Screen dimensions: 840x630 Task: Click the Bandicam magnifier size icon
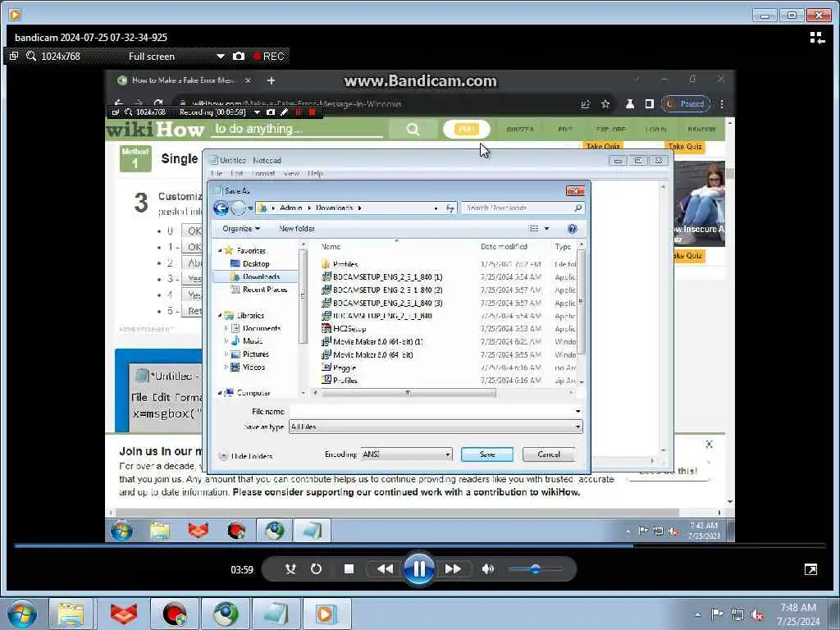click(31, 56)
